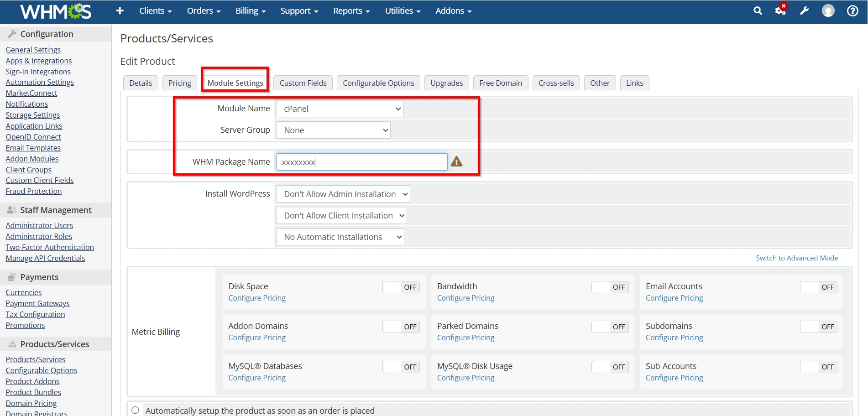Screen dimensions: 868x416
Task: Click Configure Pricing under Sub-Accounts
Action: (674, 378)
